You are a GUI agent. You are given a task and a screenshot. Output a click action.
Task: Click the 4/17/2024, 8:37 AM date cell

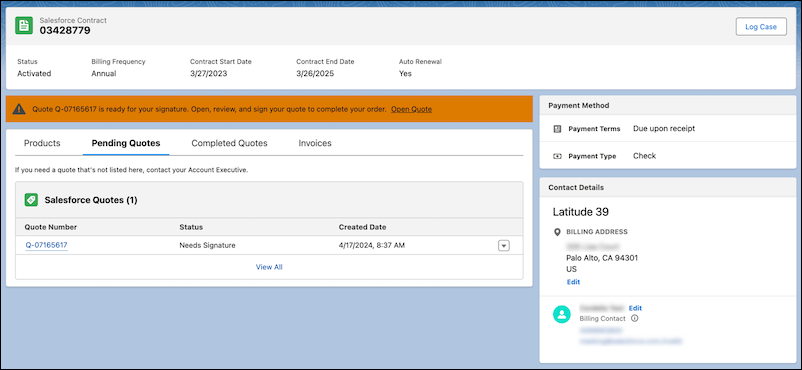[x=371, y=245]
